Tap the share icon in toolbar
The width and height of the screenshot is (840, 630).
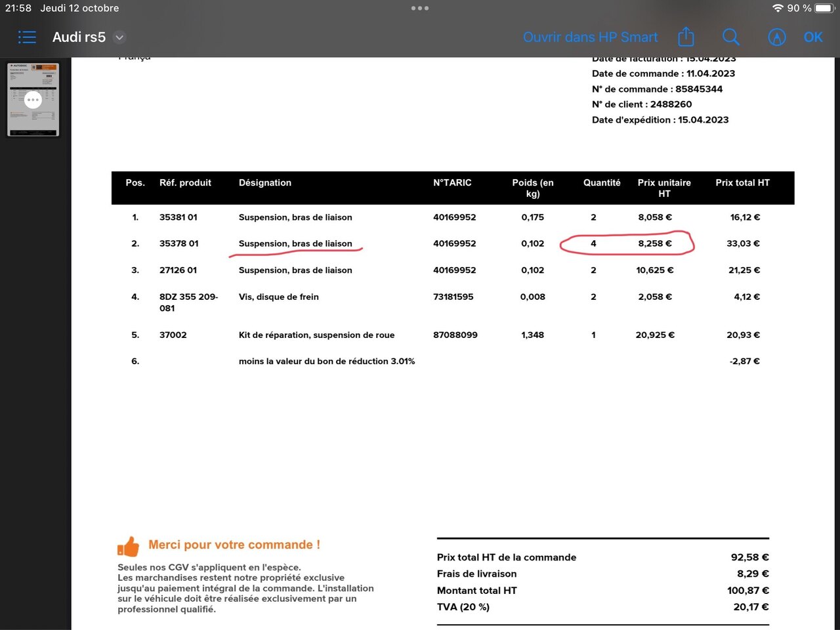click(x=686, y=37)
